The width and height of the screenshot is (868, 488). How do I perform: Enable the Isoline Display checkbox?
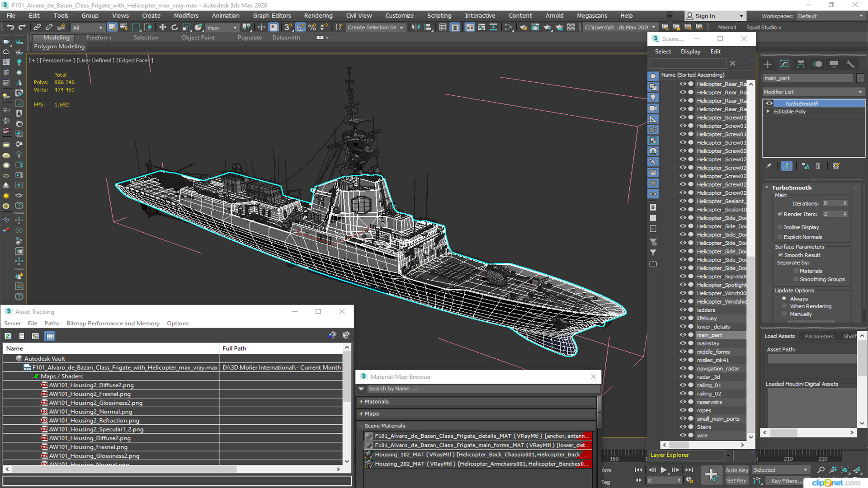click(780, 227)
